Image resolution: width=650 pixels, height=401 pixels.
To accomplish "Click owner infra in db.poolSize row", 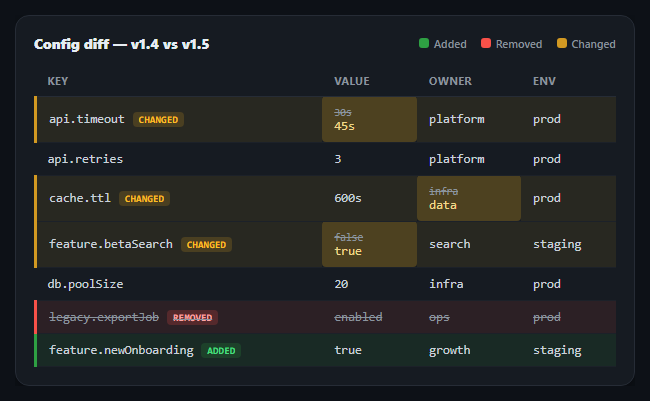I will 446,284.
